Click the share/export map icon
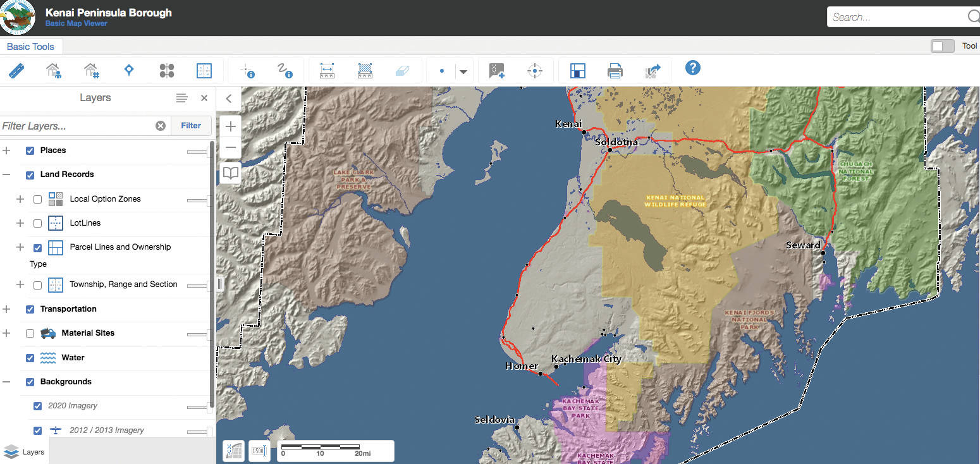 652,71
